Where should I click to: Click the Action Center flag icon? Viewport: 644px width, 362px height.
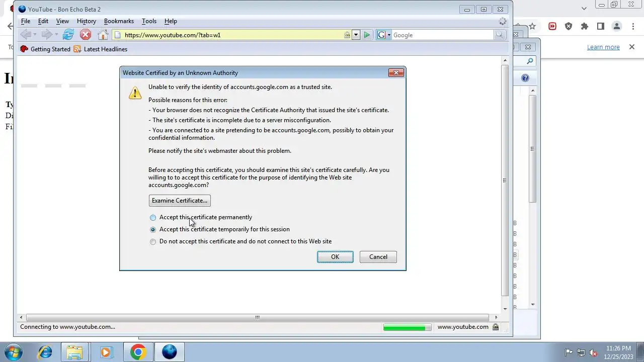coord(569,352)
